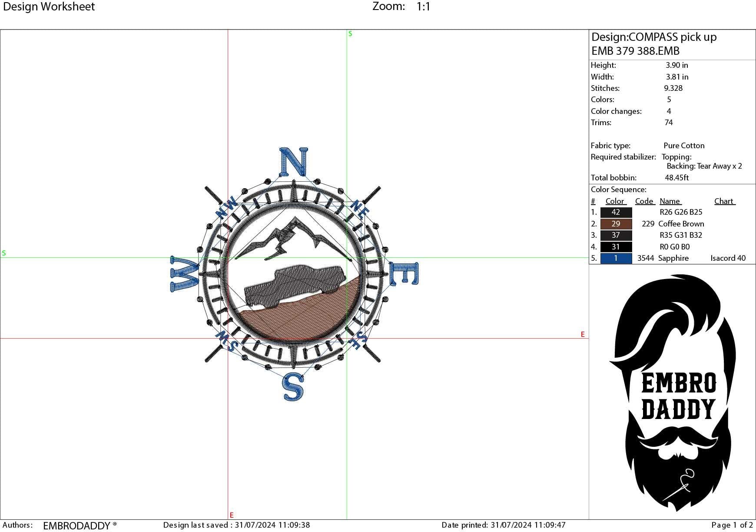Click the compass embroidery design preview
This screenshot has height=532, width=756.
point(294,274)
